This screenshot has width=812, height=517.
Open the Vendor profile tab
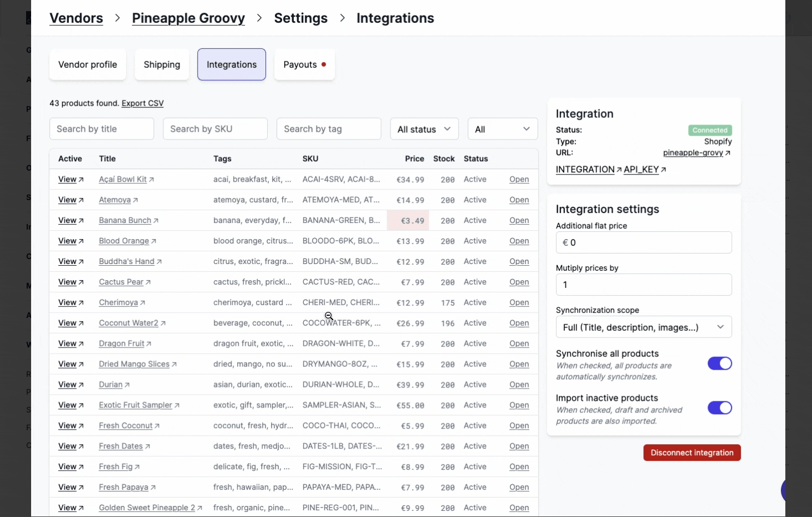(x=88, y=64)
